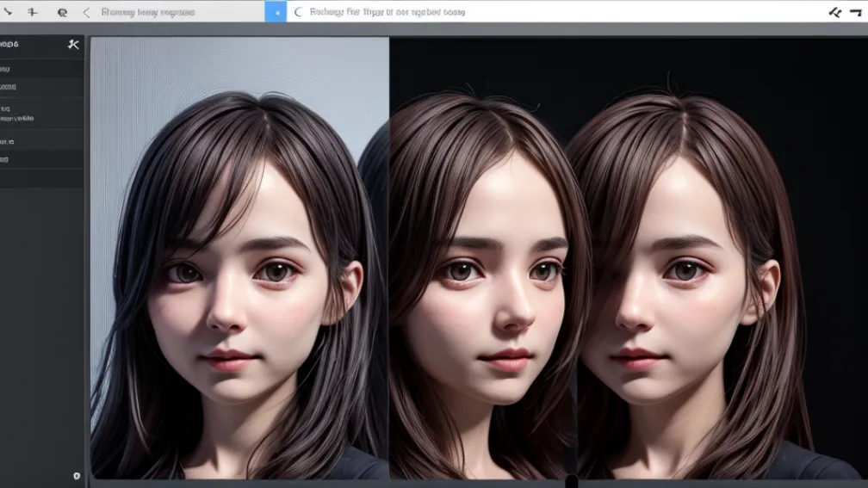Focus the address text right of reload icon
The width and height of the screenshot is (868, 488).
[387, 12]
